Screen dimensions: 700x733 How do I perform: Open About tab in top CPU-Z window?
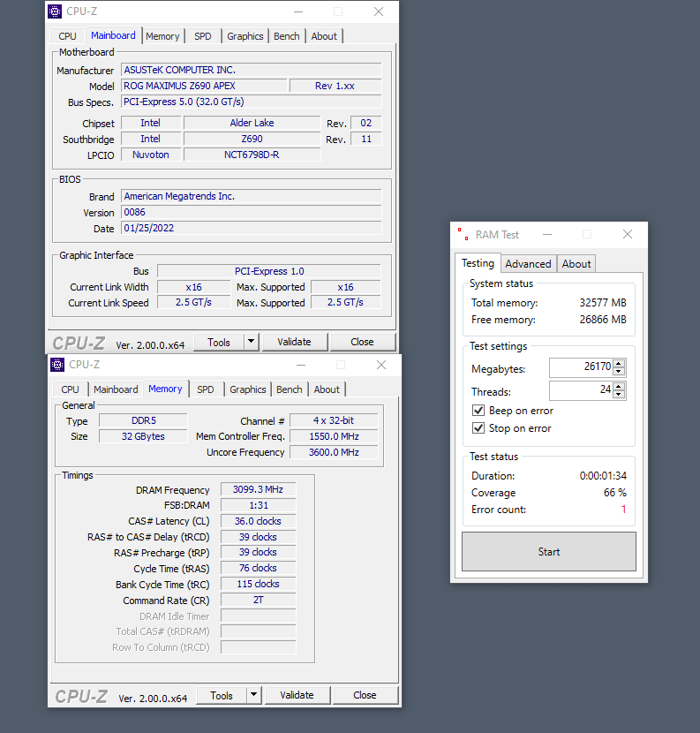tap(324, 36)
